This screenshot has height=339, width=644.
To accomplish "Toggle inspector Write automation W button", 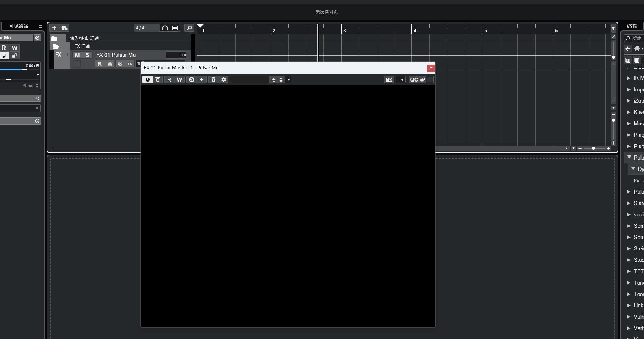I will click(15, 48).
